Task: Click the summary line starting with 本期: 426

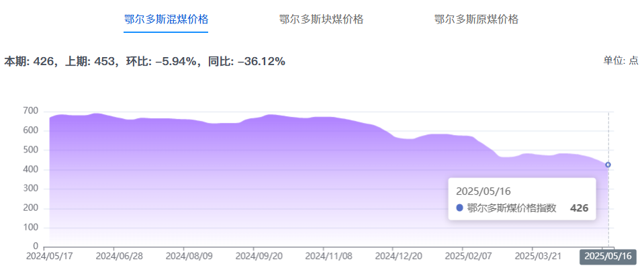Action: [144, 62]
